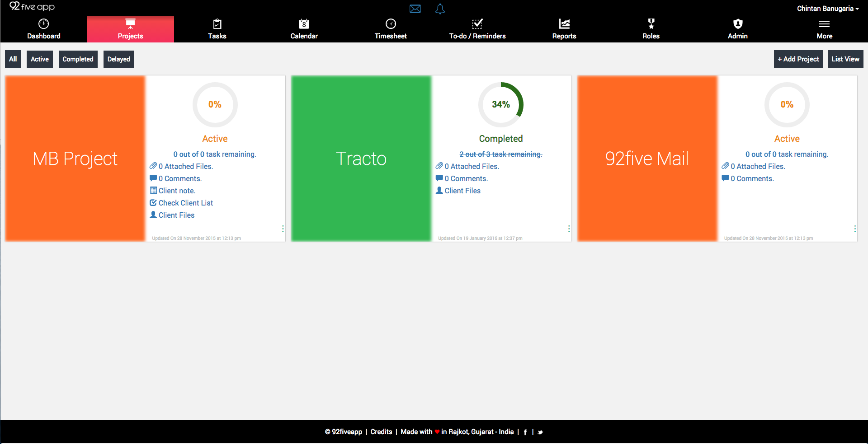Click the Reports chart icon
868x444 pixels.
click(x=564, y=23)
